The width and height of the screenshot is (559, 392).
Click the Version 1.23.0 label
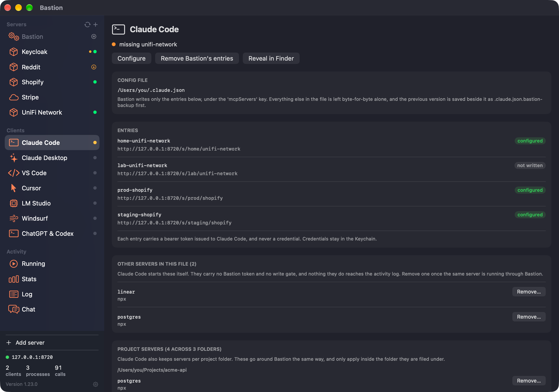click(21, 384)
